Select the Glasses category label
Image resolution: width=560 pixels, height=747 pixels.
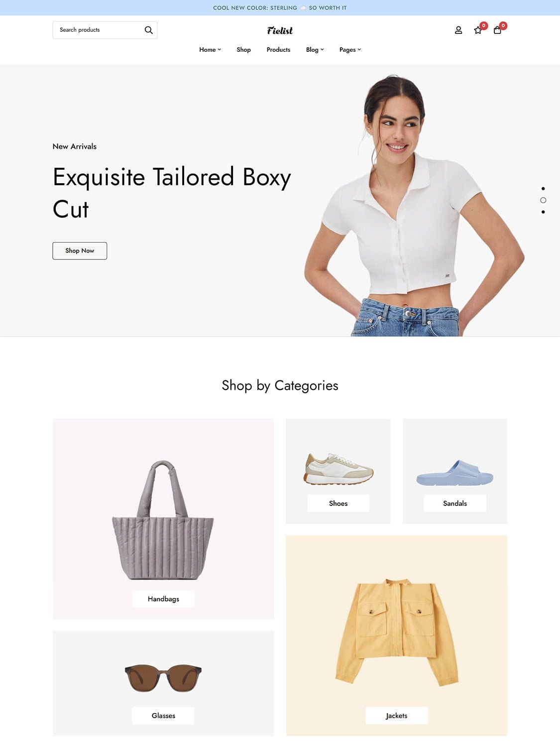[x=163, y=716]
